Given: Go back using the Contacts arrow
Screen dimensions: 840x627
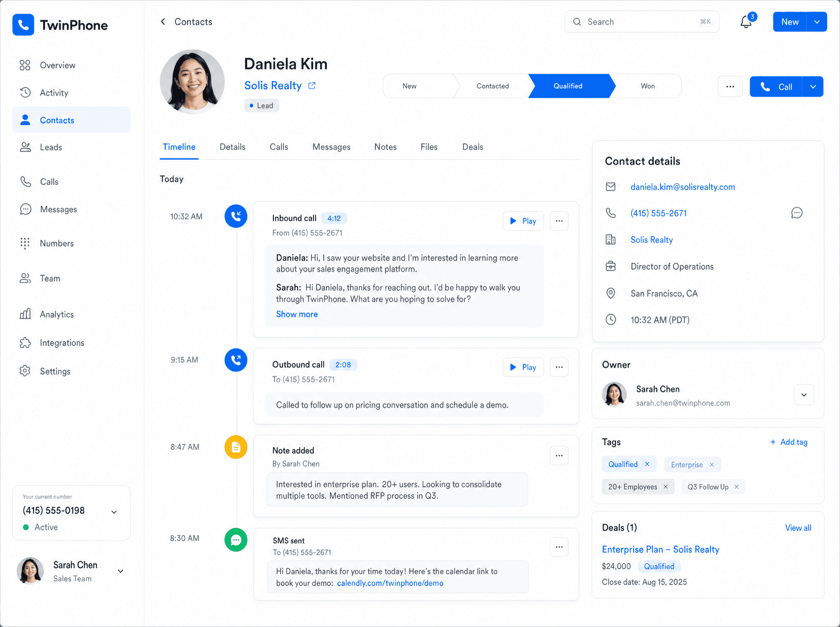Looking at the screenshot, I should point(163,22).
